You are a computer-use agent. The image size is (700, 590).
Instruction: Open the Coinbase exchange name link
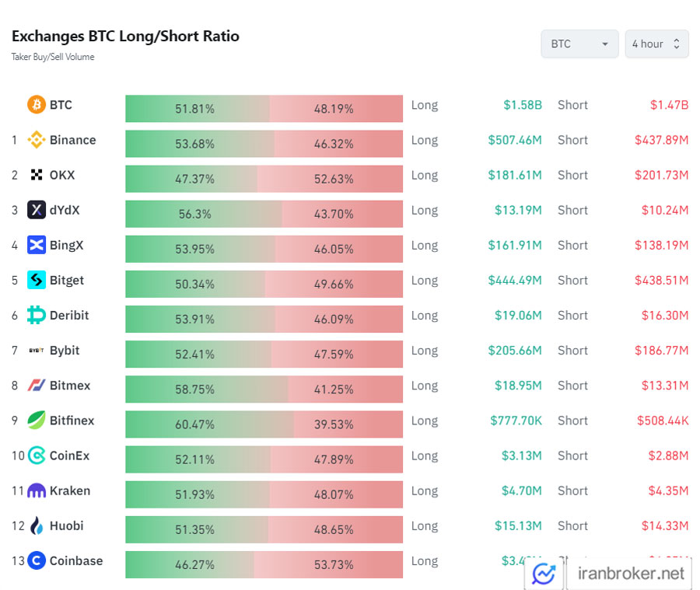click(x=76, y=560)
